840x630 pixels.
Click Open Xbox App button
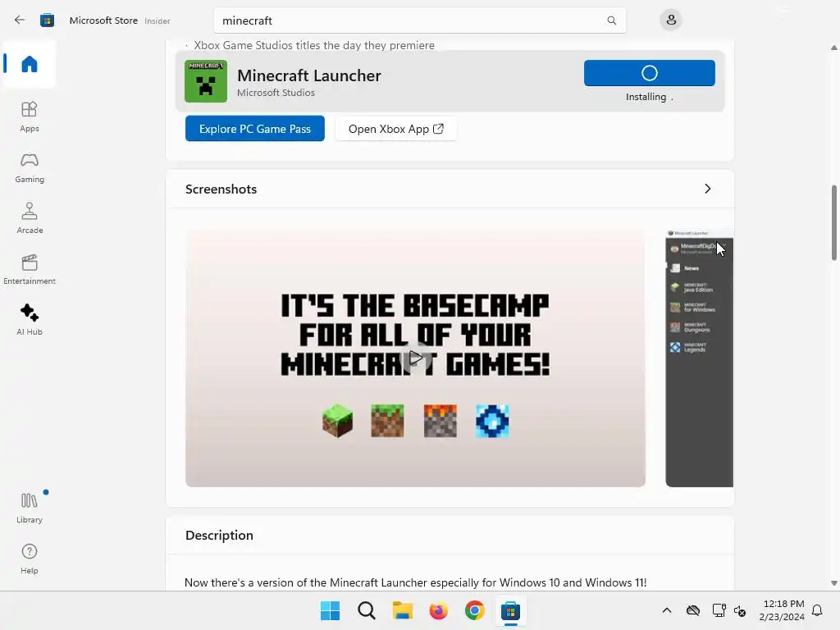point(396,129)
